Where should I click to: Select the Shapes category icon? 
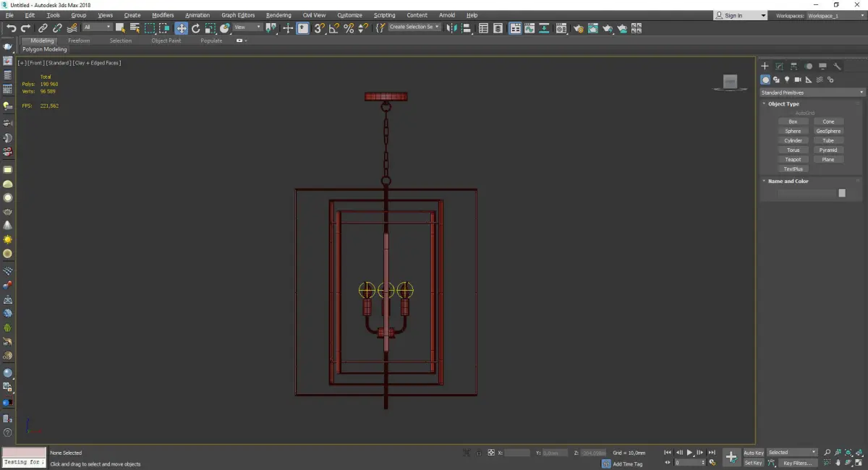click(776, 80)
